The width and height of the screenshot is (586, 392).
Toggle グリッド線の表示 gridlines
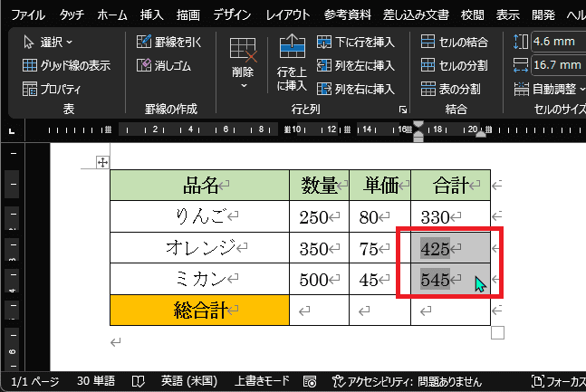tap(66, 66)
